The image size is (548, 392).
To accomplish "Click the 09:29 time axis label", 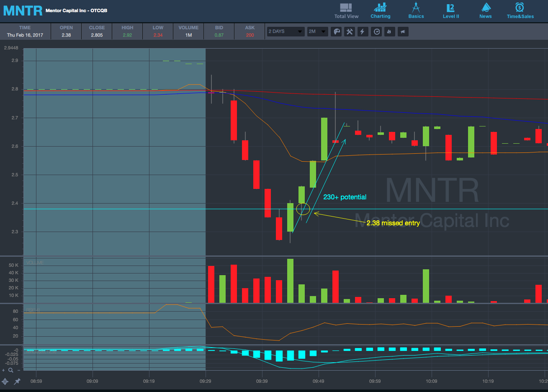I will [x=206, y=381].
